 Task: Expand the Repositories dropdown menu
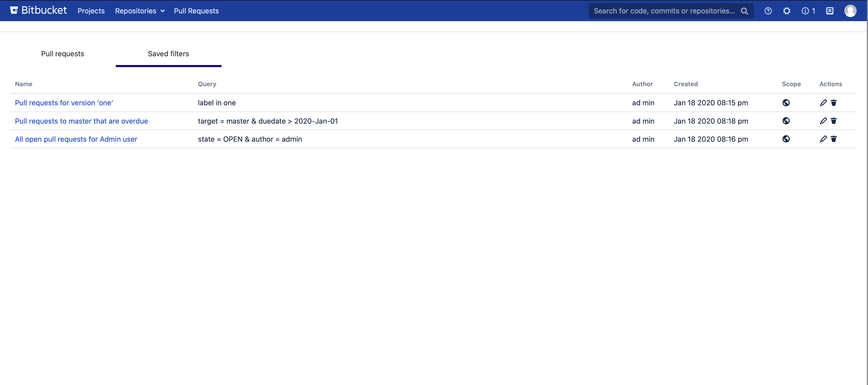point(140,11)
